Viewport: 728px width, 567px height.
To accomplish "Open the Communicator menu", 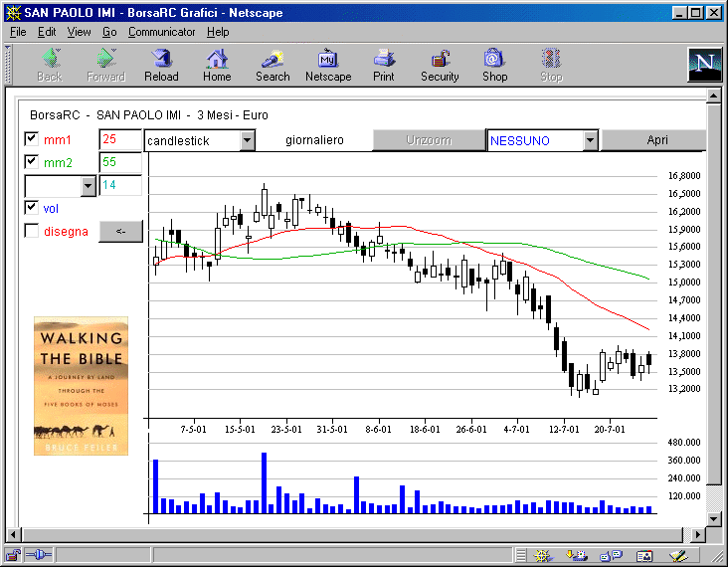I will [161, 32].
